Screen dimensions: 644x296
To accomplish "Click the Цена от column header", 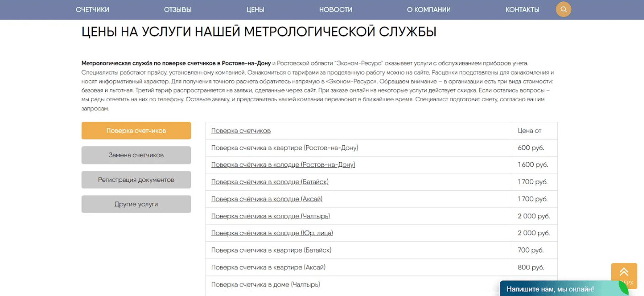I will point(535,131).
